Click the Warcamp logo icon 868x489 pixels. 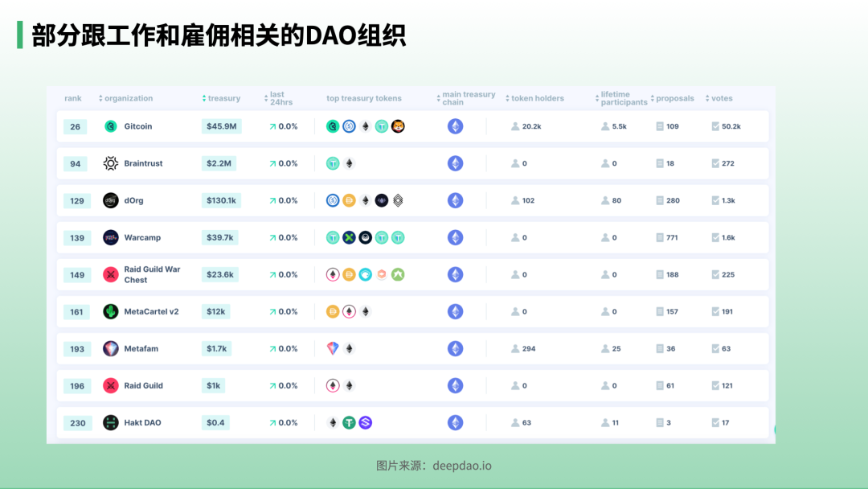[x=111, y=237]
